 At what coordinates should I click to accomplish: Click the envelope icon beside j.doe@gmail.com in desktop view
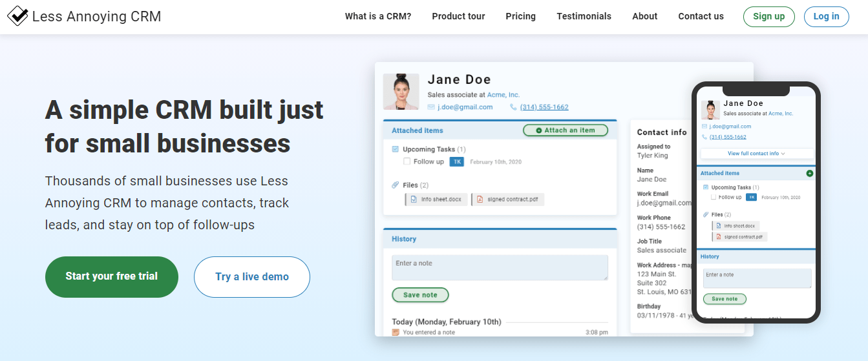point(432,107)
